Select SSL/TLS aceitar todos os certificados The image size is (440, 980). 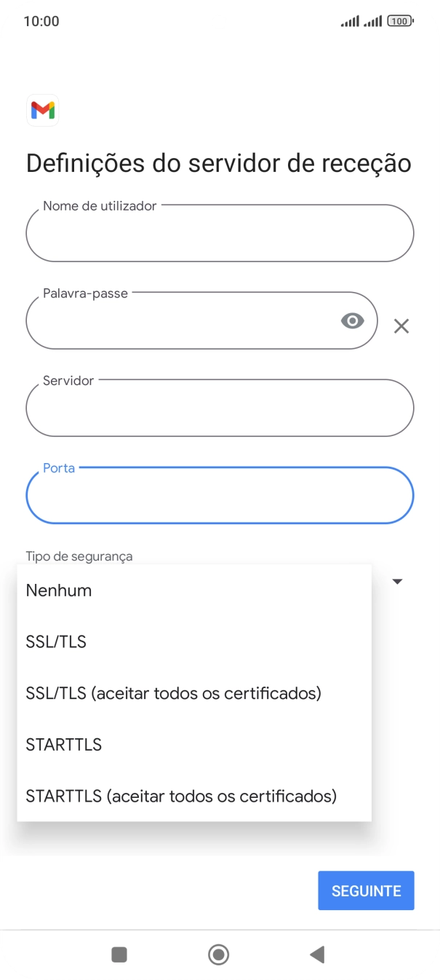(172, 693)
